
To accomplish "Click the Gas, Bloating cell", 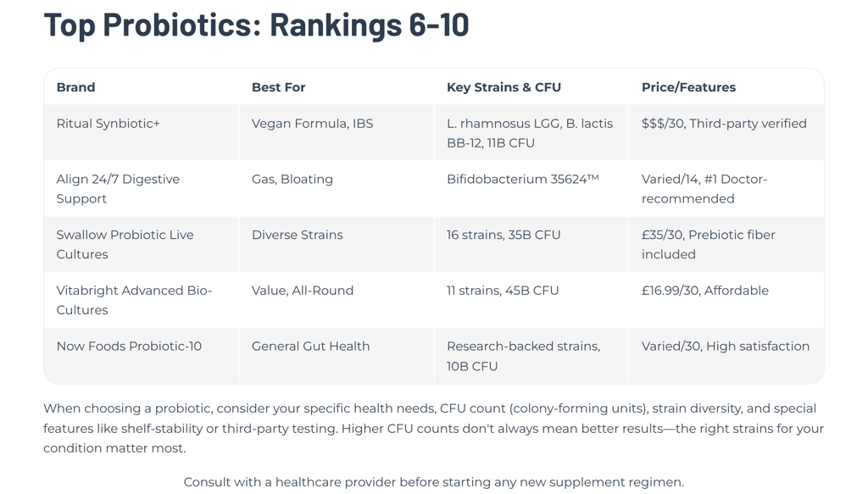I will (x=337, y=189).
